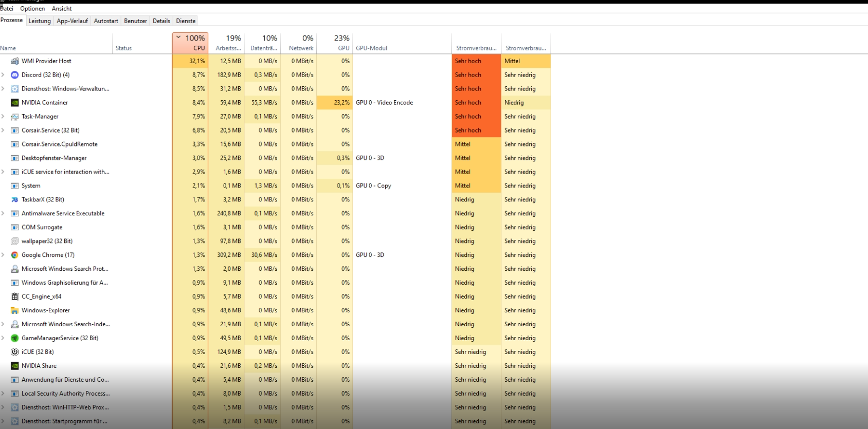Sort by Arbeitsspeicher column header
The image size is (868, 429).
pyautogui.click(x=226, y=43)
